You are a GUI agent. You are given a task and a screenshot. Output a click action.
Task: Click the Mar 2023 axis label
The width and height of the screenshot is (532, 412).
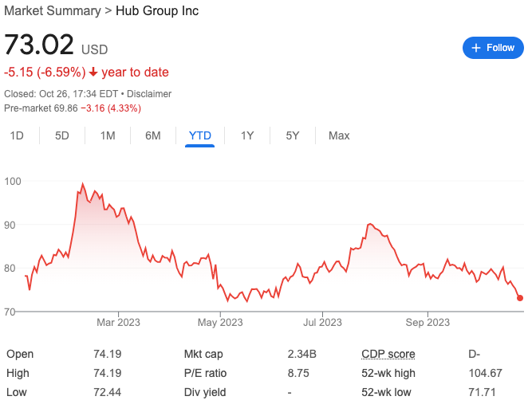click(118, 323)
